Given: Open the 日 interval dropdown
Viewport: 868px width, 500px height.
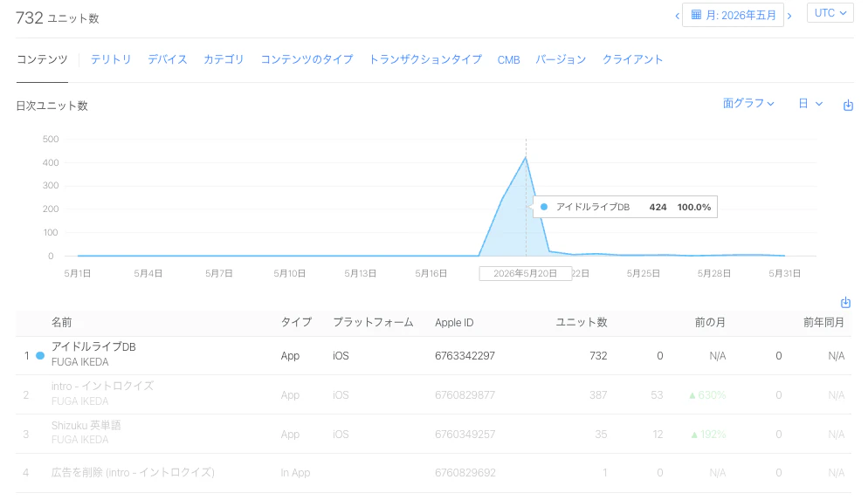Looking at the screenshot, I should (809, 104).
